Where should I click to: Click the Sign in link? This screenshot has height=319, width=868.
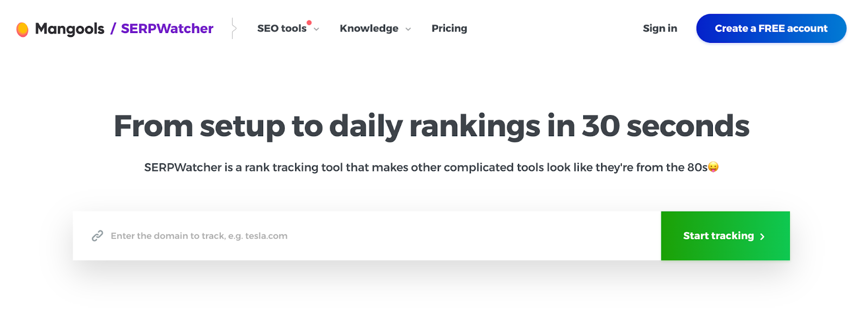click(660, 29)
